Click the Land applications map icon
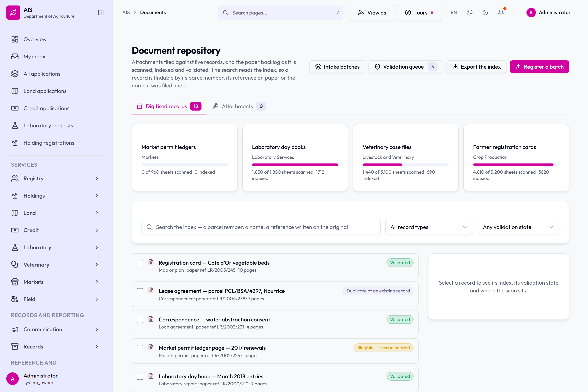This screenshot has height=392, width=588. click(15, 91)
